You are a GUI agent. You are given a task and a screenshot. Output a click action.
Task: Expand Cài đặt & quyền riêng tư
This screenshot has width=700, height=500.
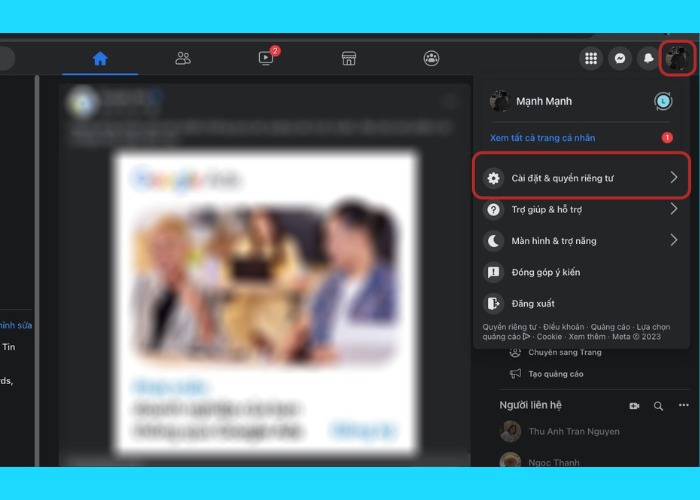(x=581, y=178)
